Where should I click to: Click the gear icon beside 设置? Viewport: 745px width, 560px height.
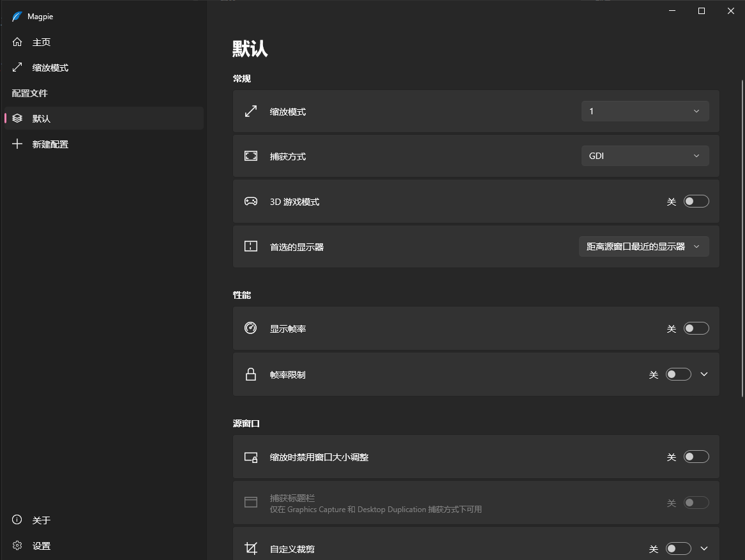[17, 545]
